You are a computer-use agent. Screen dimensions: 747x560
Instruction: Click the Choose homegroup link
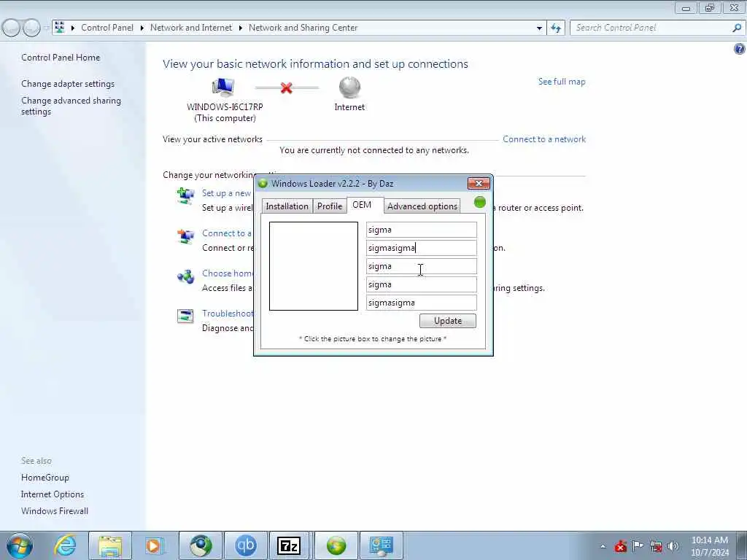[228, 273]
